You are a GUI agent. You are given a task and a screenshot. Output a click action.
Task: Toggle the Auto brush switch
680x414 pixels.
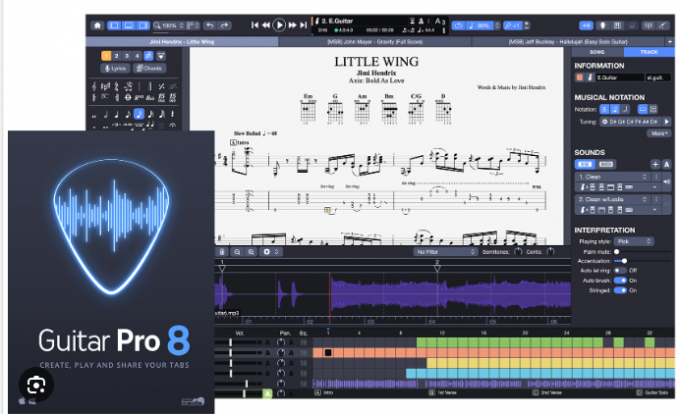pyautogui.click(x=619, y=281)
